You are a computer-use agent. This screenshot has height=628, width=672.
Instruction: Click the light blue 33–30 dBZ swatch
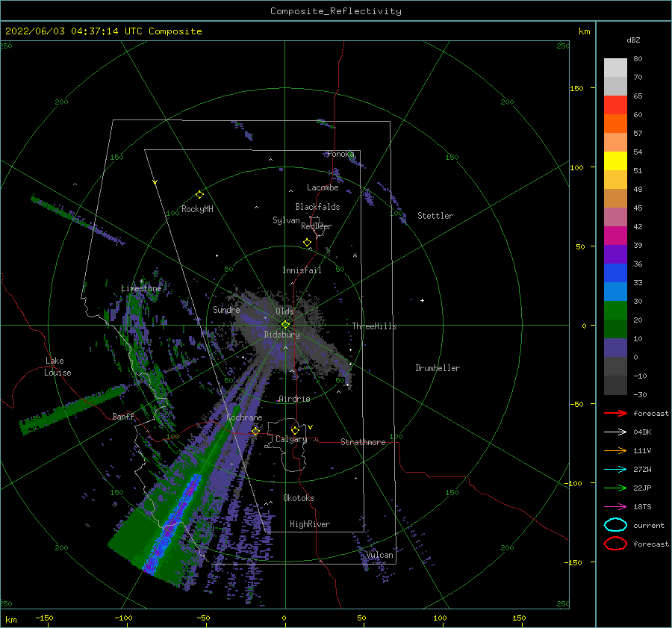[615, 292]
